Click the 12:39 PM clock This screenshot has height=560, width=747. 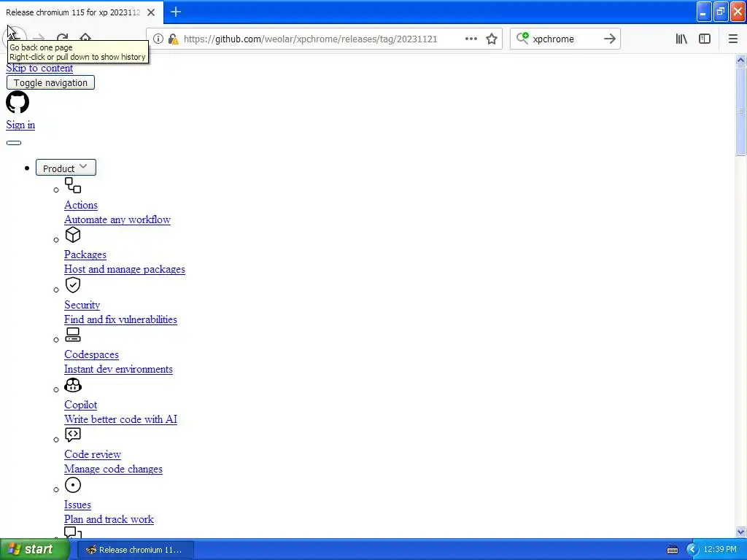coord(720,550)
